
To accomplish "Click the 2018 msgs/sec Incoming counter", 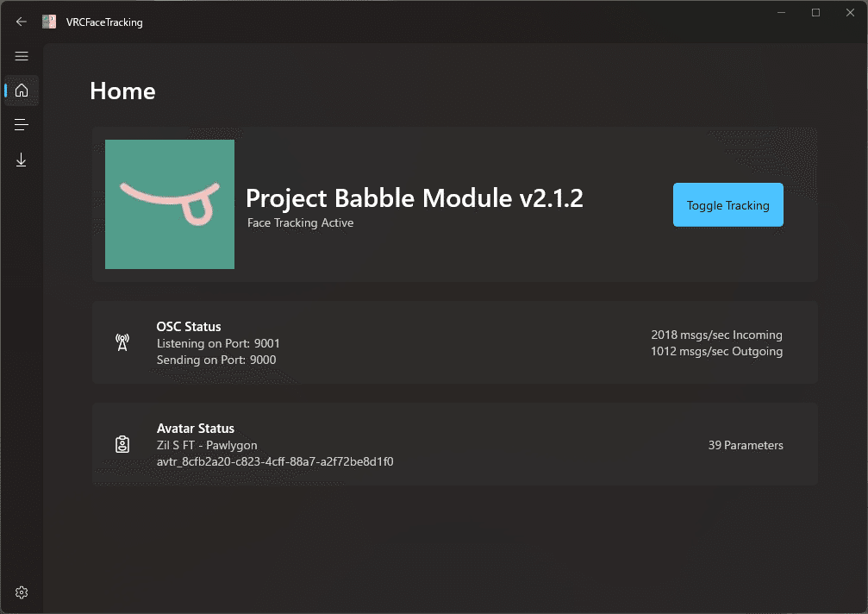I will click(x=716, y=335).
